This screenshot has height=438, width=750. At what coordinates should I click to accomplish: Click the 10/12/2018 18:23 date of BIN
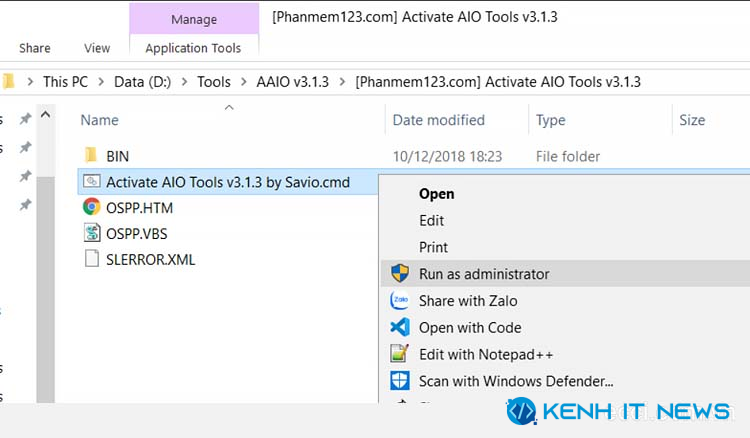(447, 156)
